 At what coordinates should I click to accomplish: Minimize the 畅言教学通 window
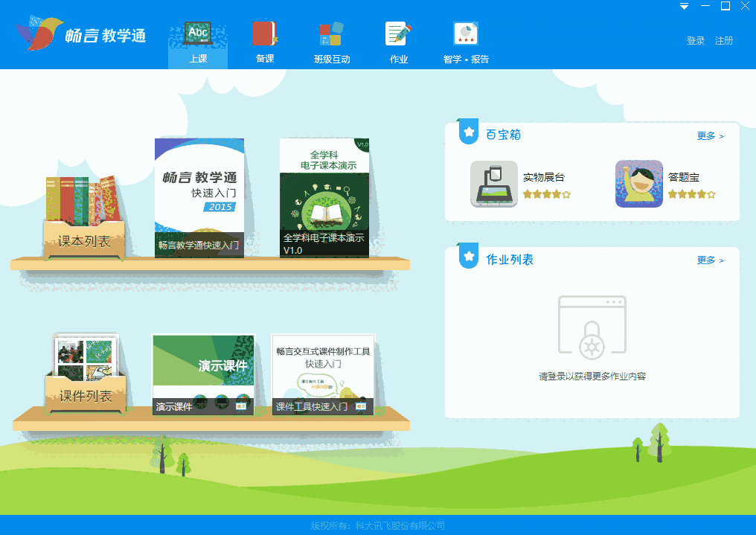tap(705, 6)
